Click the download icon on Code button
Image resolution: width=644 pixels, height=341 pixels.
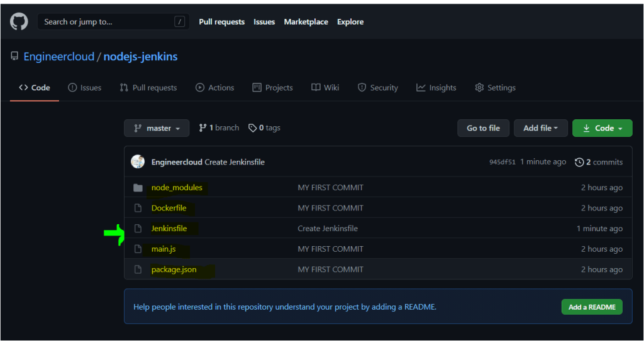587,128
